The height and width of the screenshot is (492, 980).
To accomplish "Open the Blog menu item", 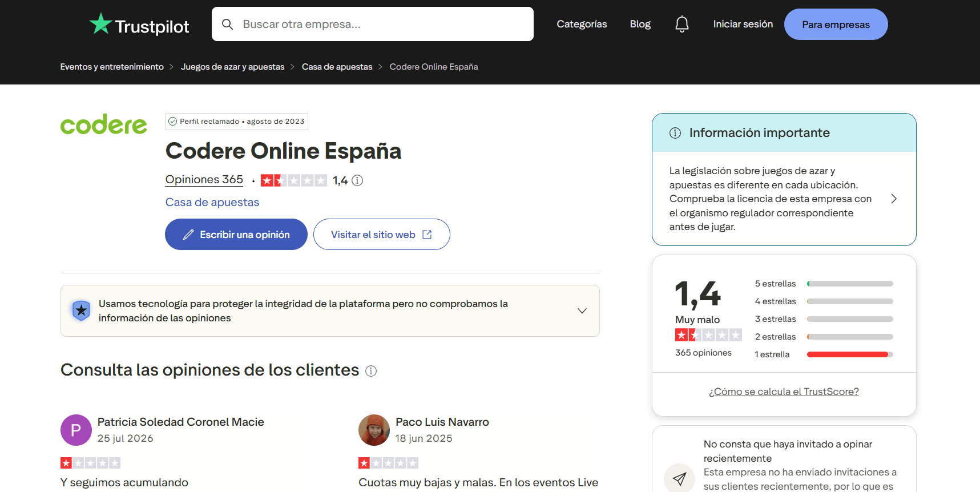I will tap(640, 24).
